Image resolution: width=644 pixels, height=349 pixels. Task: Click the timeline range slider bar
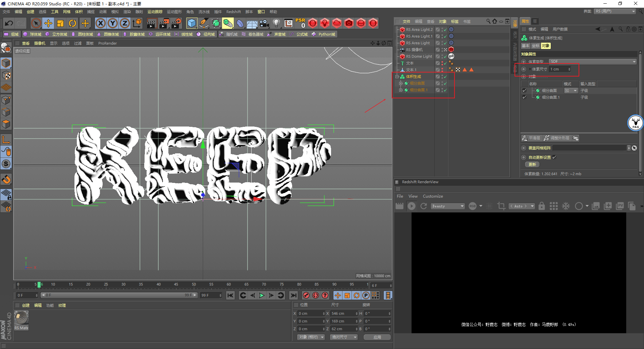pos(119,295)
